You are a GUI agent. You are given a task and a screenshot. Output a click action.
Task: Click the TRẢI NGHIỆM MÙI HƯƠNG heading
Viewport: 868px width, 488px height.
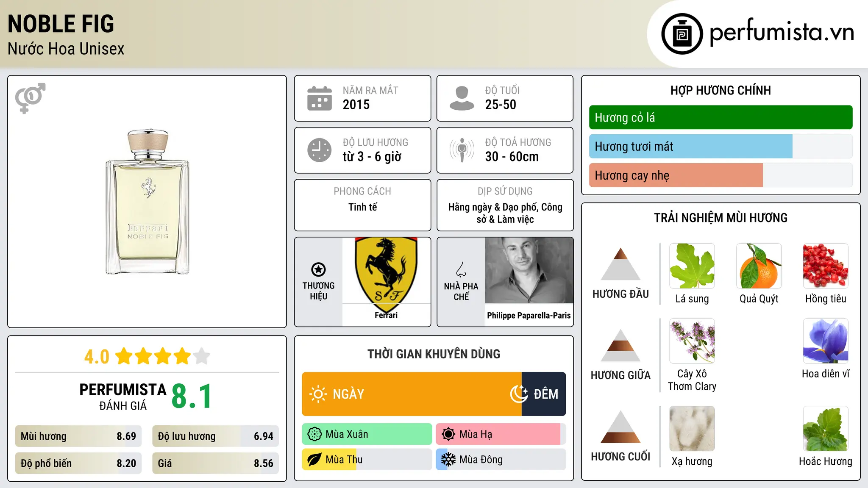point(721,218)
